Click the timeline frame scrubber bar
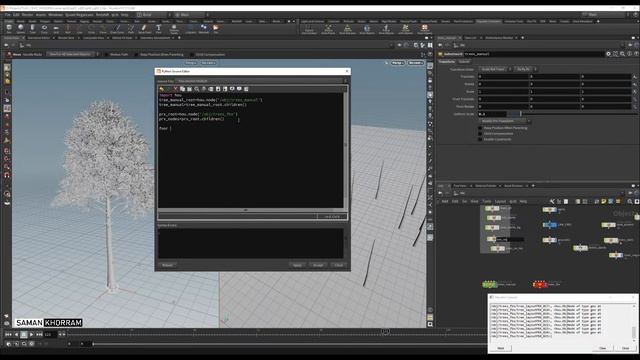This screenshot has height=360, width=640. coord(278,334)
